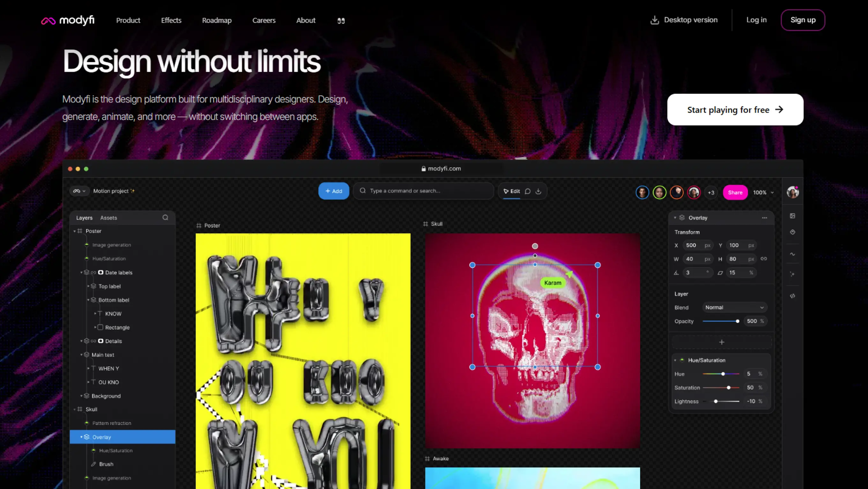Toggle the mask icon on Date labels layer
This screenshot has width=868, height=489.
(x=101, y=273)
